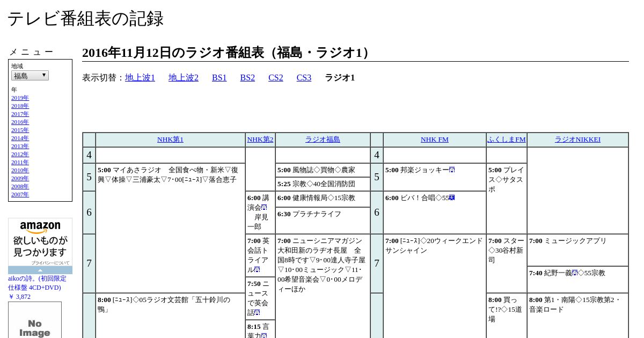Open the 2008年 year link
This screenshot has width=644, height=338.
click(20, 186)
